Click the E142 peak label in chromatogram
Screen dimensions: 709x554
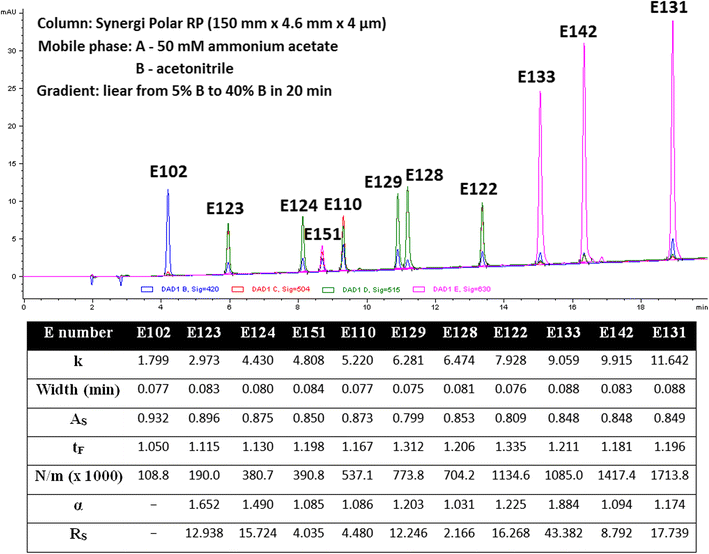click(x=578, y=31)
